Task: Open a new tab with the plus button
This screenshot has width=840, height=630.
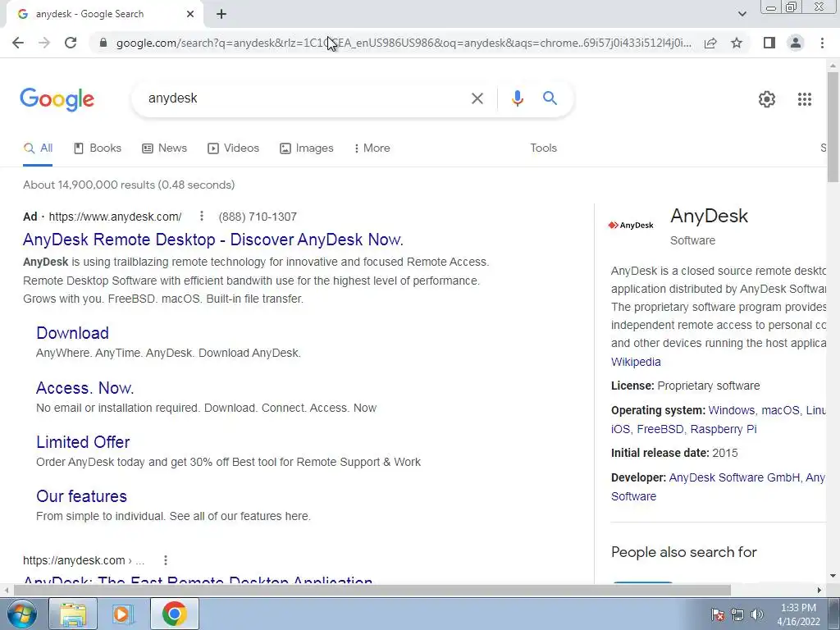Action: coord(221,15)
